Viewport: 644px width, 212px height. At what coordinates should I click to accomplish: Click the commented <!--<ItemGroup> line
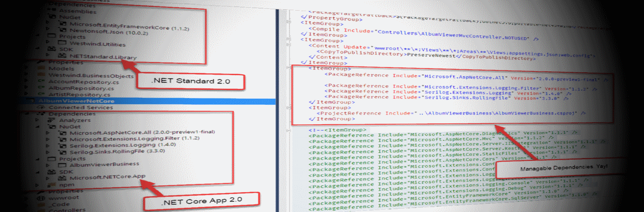coord(338,130)
